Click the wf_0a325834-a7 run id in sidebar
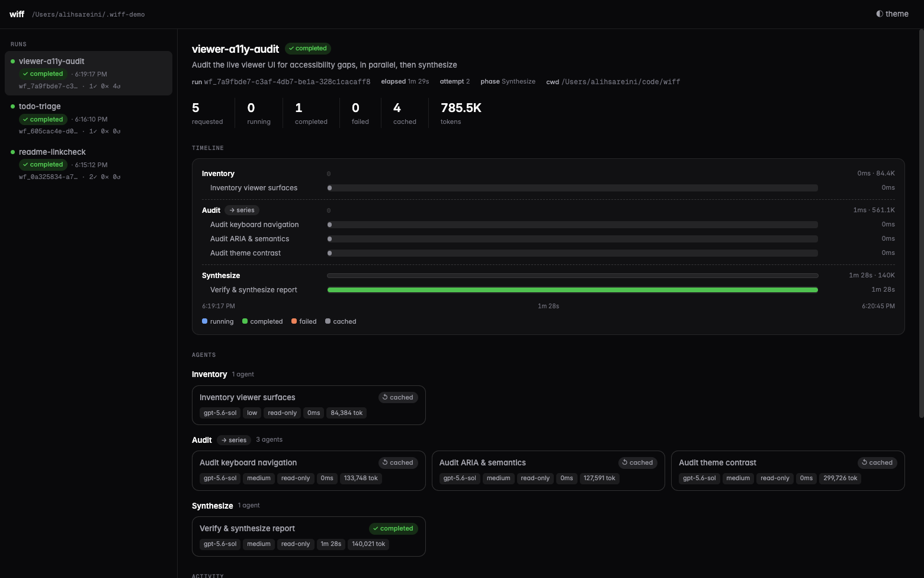The height and width of the screenshot is (578, 924). 48,177
